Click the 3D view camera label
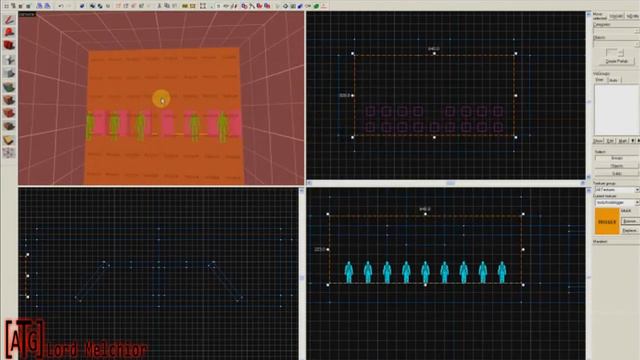The height and width of the screenshot is (360, 640). [27, 14]
